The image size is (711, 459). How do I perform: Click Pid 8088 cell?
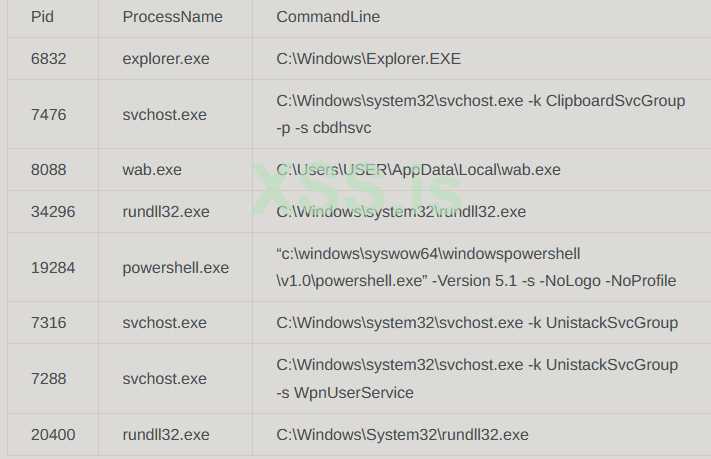click(x=49, y=170)
